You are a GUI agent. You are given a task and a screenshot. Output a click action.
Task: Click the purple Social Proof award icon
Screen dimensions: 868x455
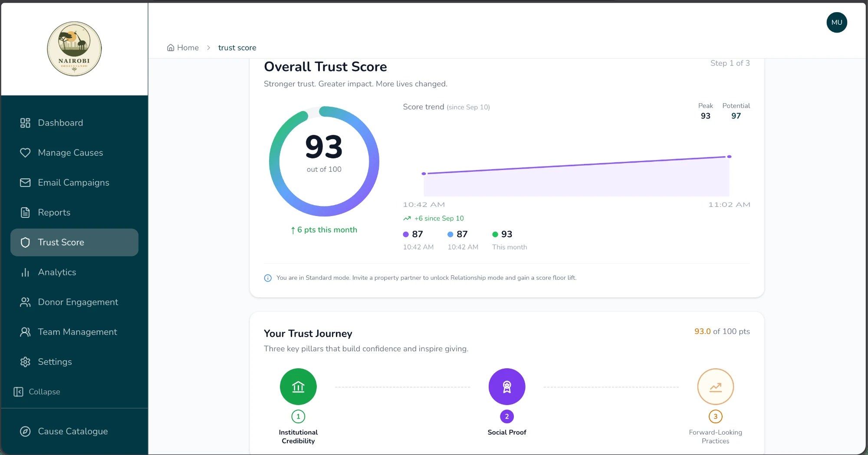click(507, 386)
